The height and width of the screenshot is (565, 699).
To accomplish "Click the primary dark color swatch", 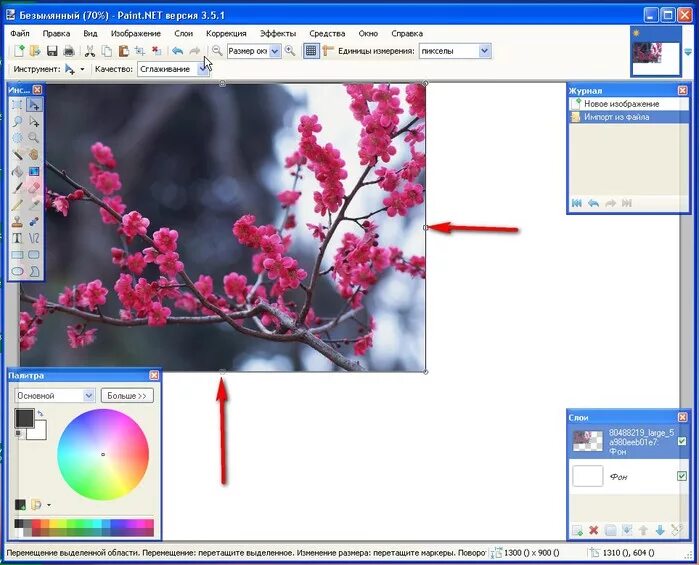I will coord(24,418).
